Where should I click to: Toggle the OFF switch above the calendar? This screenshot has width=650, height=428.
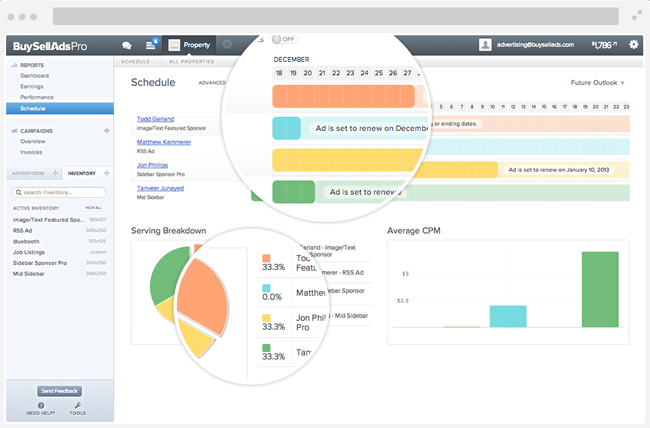[284, 39]
